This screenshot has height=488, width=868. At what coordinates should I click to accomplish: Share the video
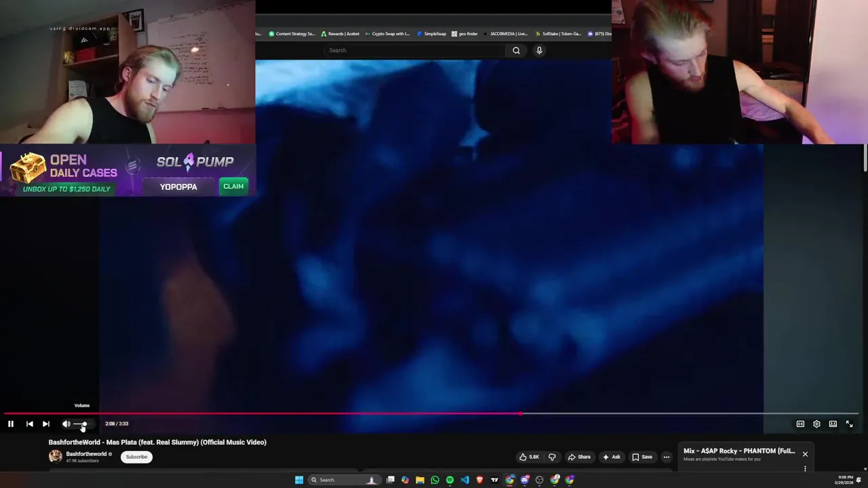pyautogui.click(x=578, y=457)
